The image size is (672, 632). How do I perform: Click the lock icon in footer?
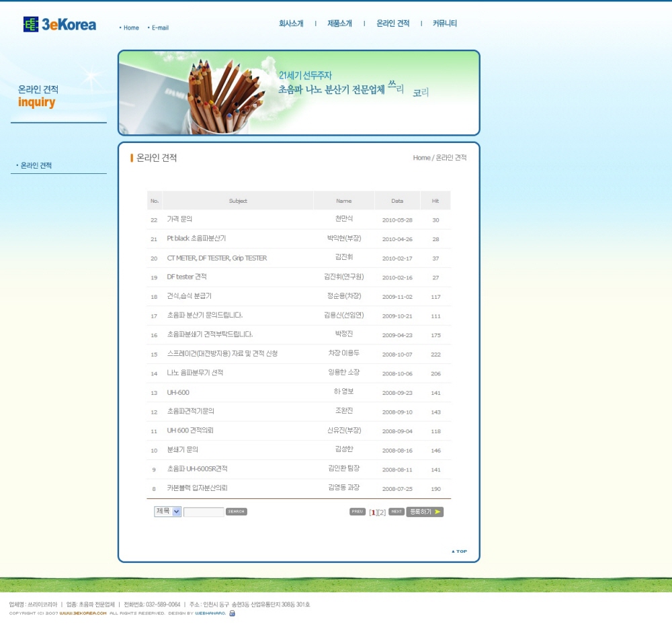[233, 613]
